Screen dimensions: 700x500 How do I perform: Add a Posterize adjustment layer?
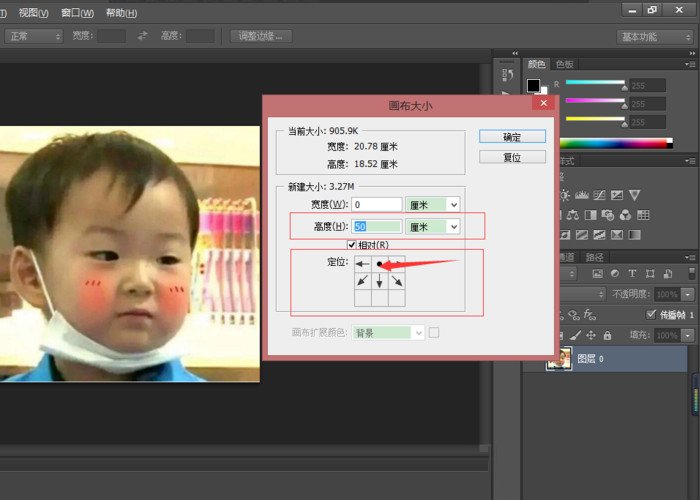tap(581, 235)
